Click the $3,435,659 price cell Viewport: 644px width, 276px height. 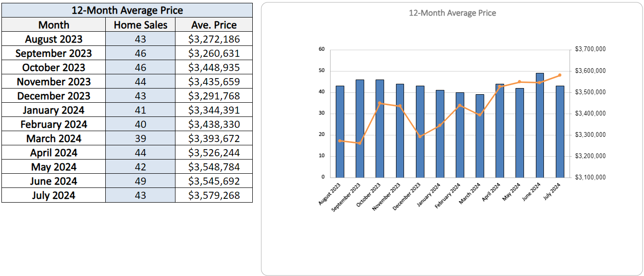[214, 81]
